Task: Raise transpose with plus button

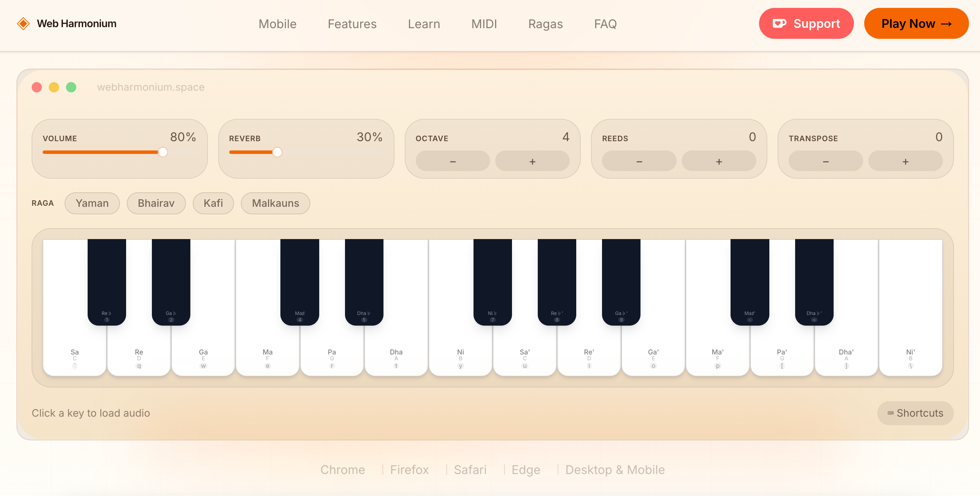Action: [x=905, y=161]
